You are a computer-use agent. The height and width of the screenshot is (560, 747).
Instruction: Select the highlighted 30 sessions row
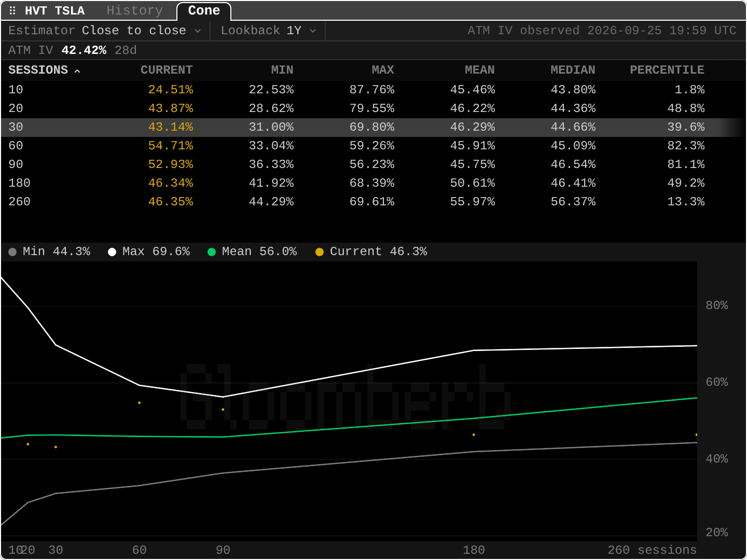[x=374, y=127]
